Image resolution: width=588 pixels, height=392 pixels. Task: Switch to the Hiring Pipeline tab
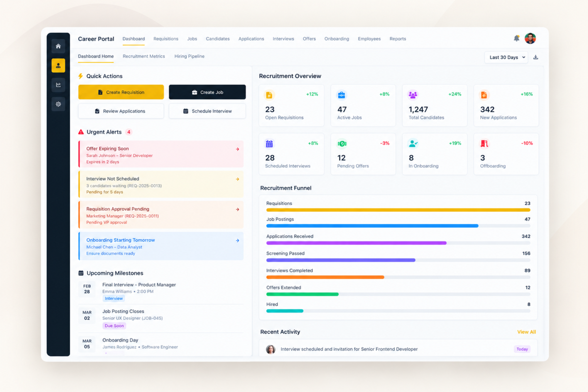coord(189,56)
